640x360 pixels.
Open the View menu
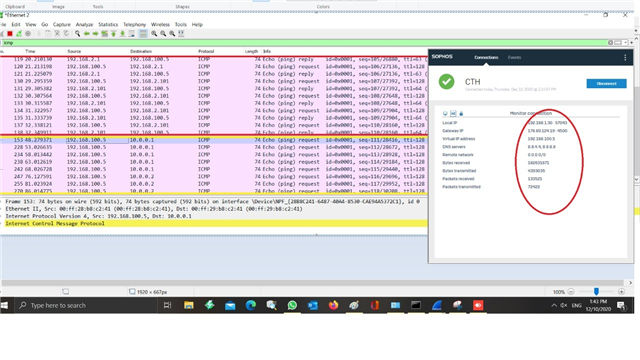point(31,24)
